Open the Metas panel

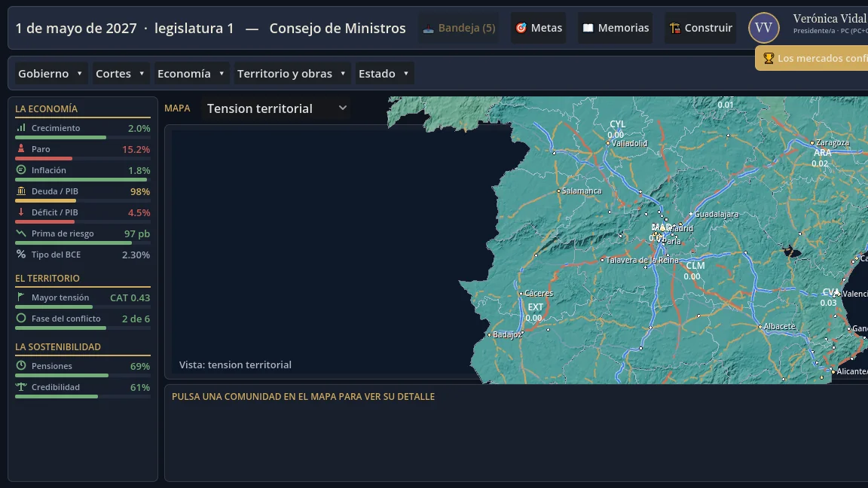coord(539,28)
